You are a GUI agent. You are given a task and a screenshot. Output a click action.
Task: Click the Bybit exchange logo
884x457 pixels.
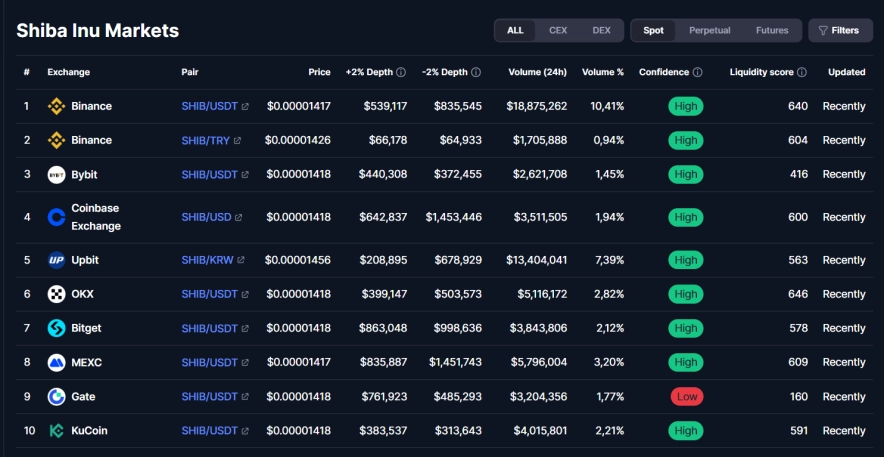pos(57,174)
